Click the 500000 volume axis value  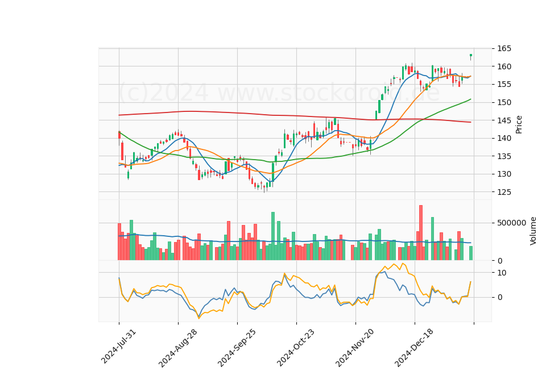pyautogui.click(x=511, y=223)
